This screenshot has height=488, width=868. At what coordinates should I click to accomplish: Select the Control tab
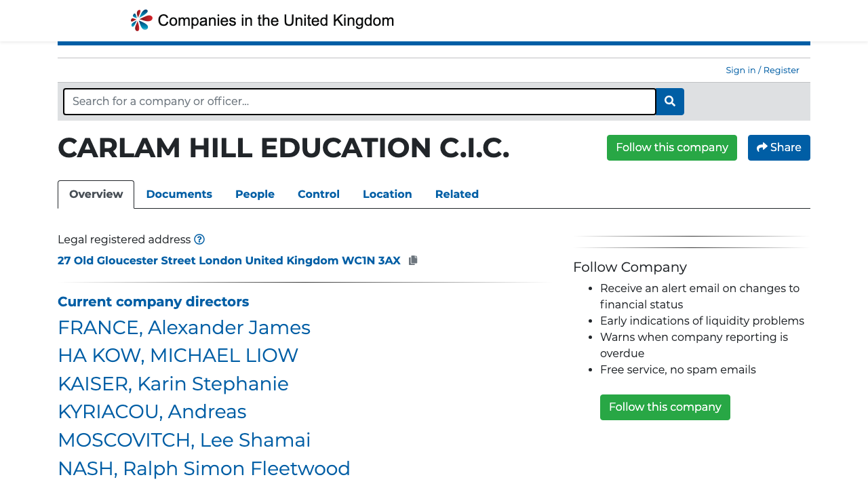click(319, 195)
